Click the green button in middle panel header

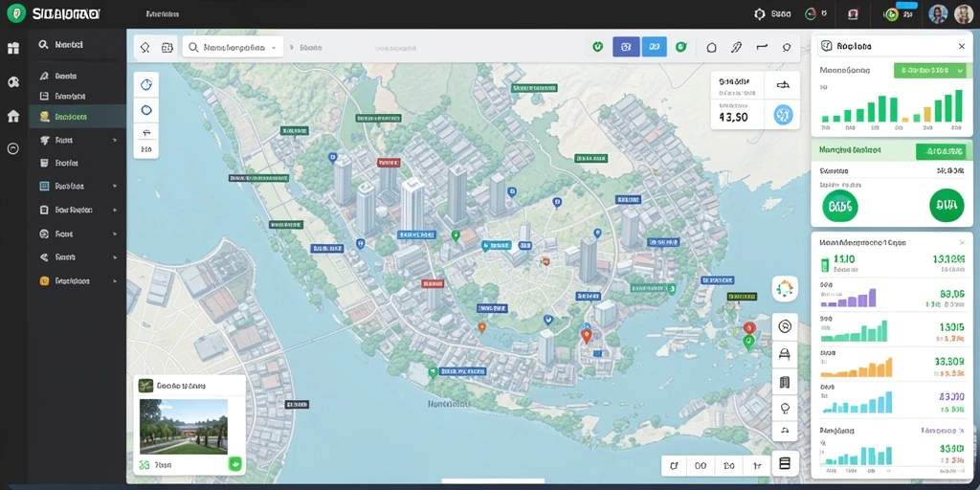tap(941, 150)
